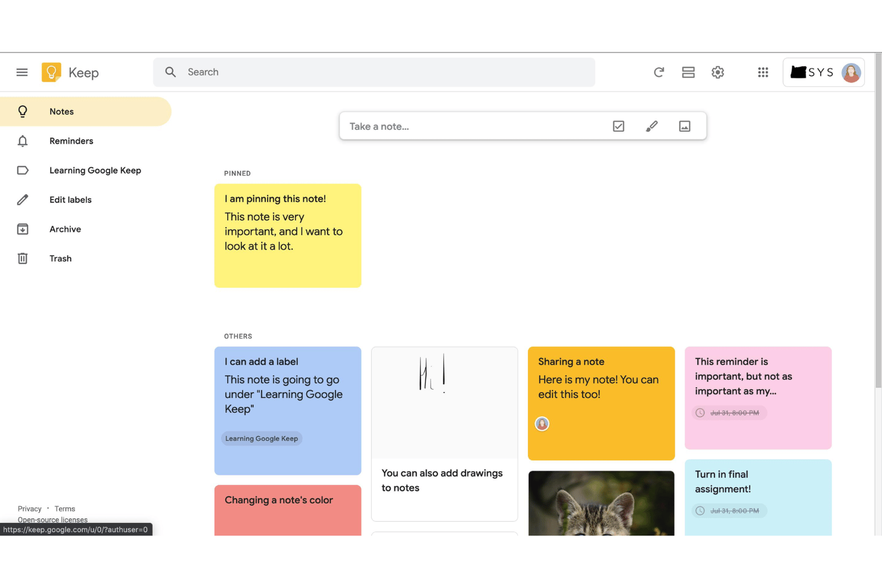The height and width of the screenshot is (588, 882).
Task: Click the page vertical scrollbar
Action: point(878,220)
